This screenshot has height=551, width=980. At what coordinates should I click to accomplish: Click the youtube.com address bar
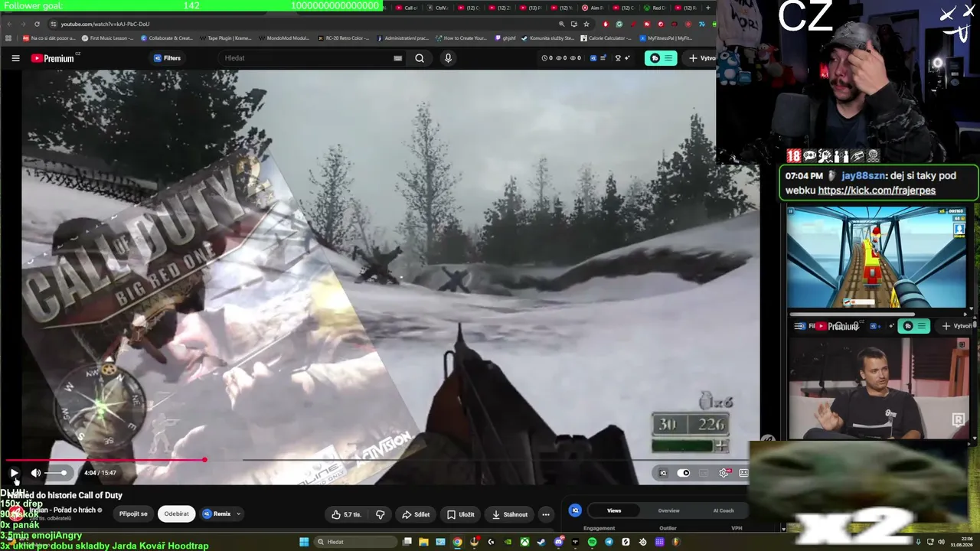tap(306, 24)
